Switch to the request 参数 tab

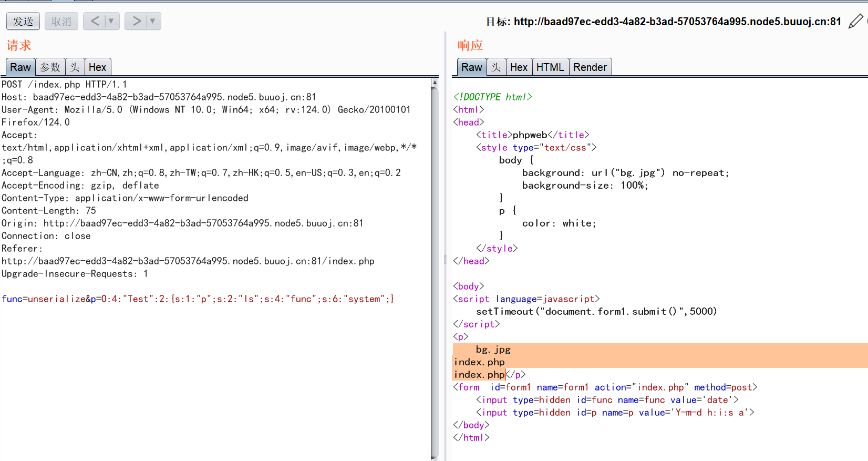[50, 67]
